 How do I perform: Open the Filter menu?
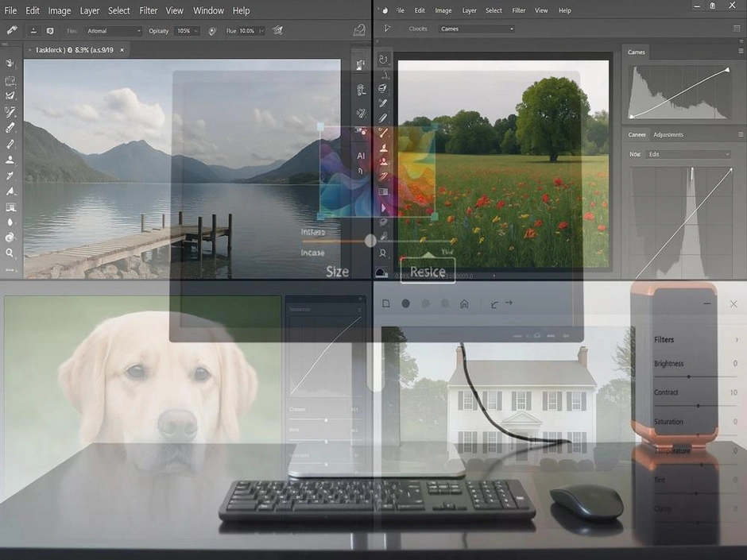click(148, 10)
